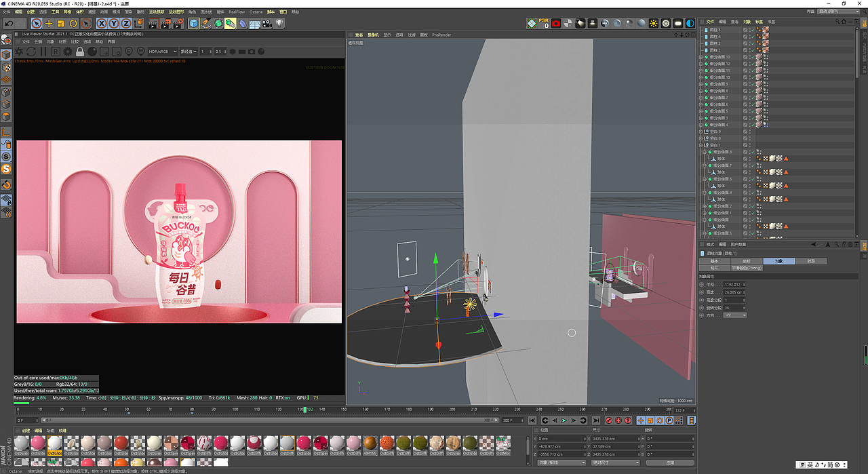Open the RealFlow menu

237,12
